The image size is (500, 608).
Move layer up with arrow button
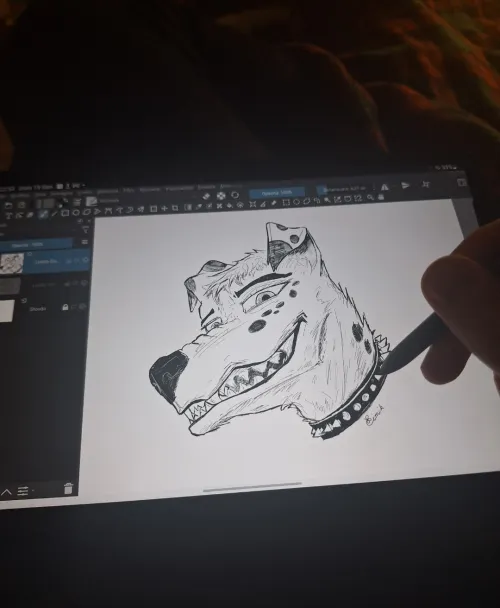point(6,492)
